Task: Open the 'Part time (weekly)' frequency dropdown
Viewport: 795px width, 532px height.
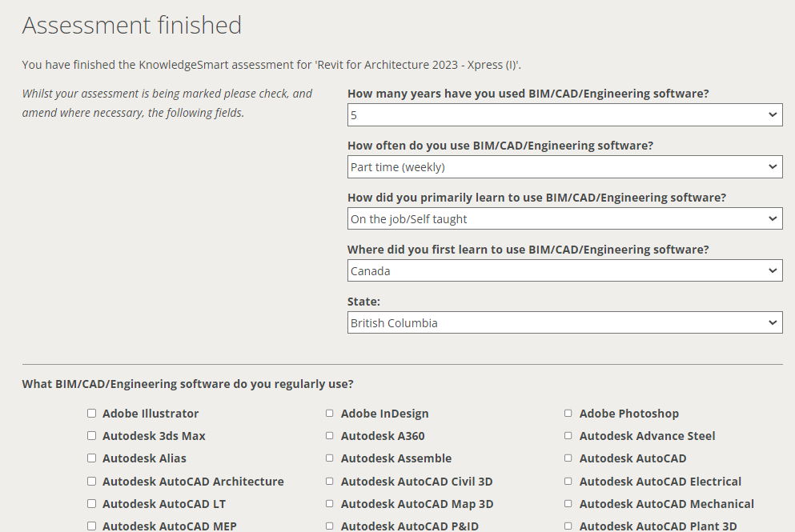Action: [564, 167]
